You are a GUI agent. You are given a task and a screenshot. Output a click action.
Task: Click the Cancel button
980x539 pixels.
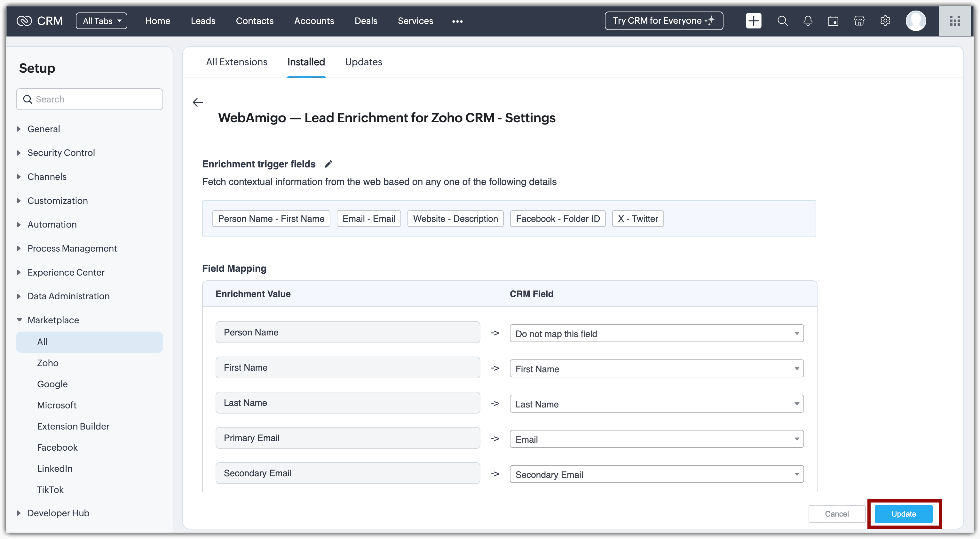836,514
